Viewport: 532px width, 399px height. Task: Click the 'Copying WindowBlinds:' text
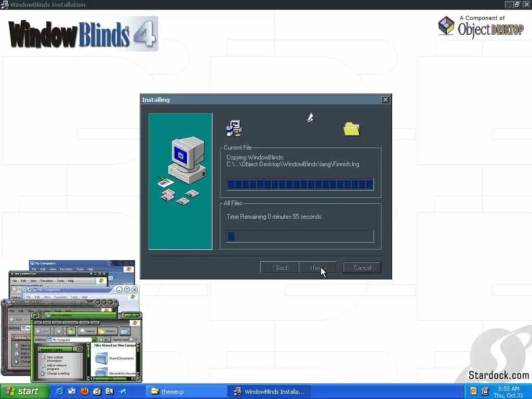[255, 157]
